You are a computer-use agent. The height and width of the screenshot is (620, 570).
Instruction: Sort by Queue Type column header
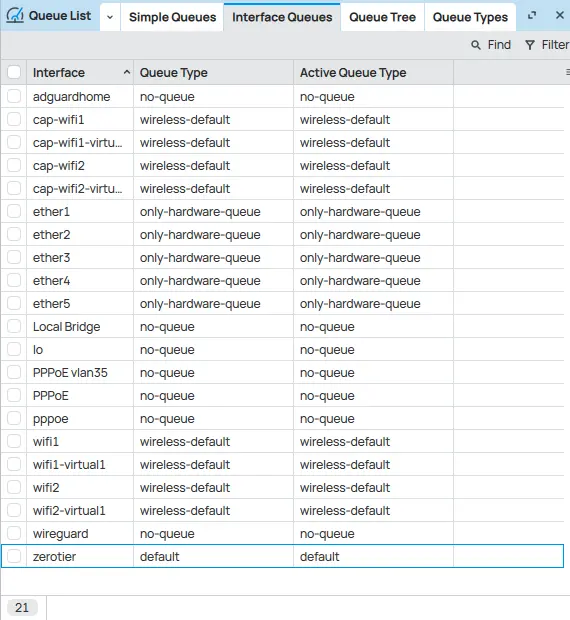click(213, 72)
